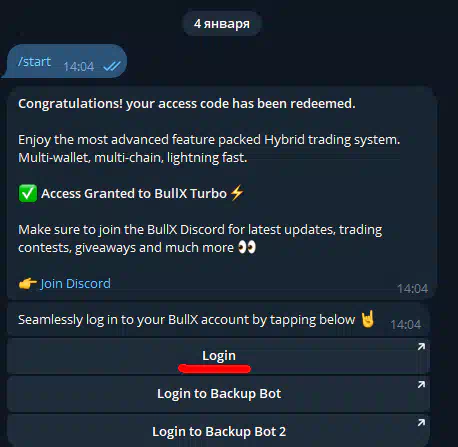The image size is (458, 447).
Task: Open the Login to Backup Bot button
Action: click(218, 394)
